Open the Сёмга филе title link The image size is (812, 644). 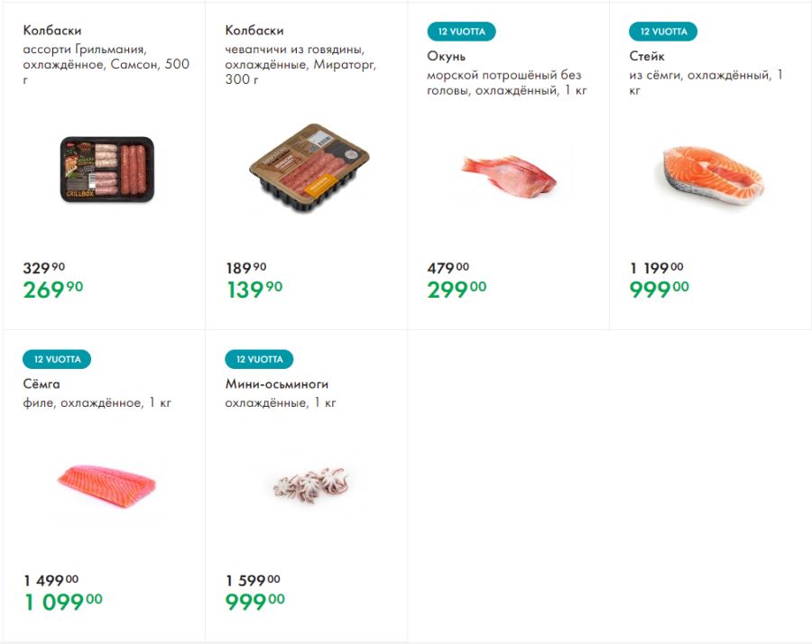point(42,384)
